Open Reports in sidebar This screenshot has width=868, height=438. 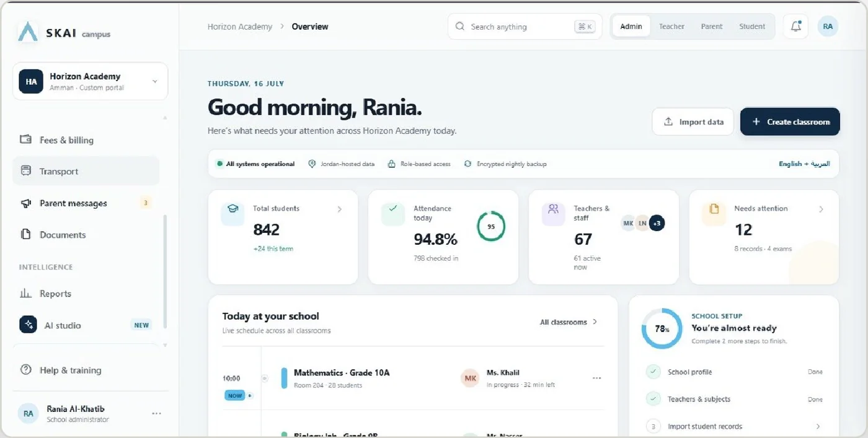pyautogui.click(x=86, y=294)
